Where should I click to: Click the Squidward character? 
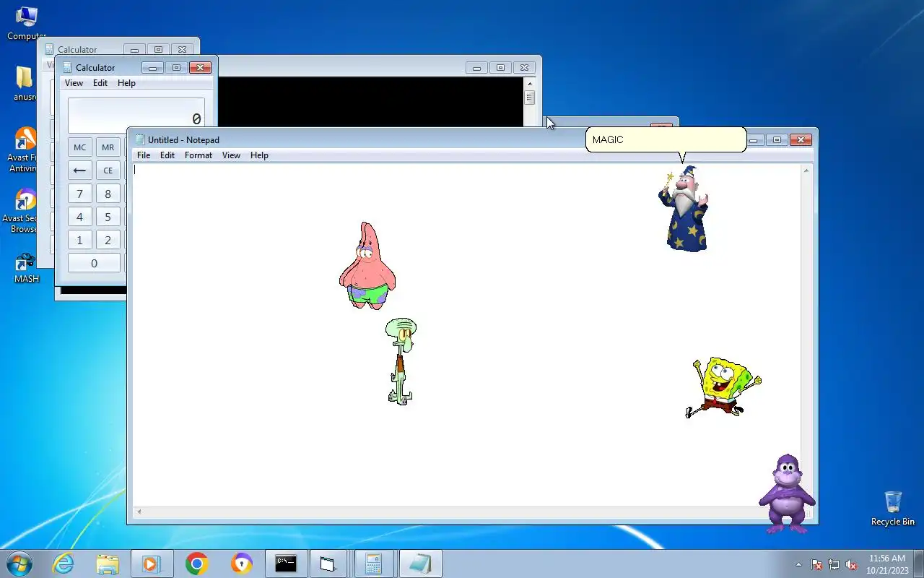click(x=400, y=361)
